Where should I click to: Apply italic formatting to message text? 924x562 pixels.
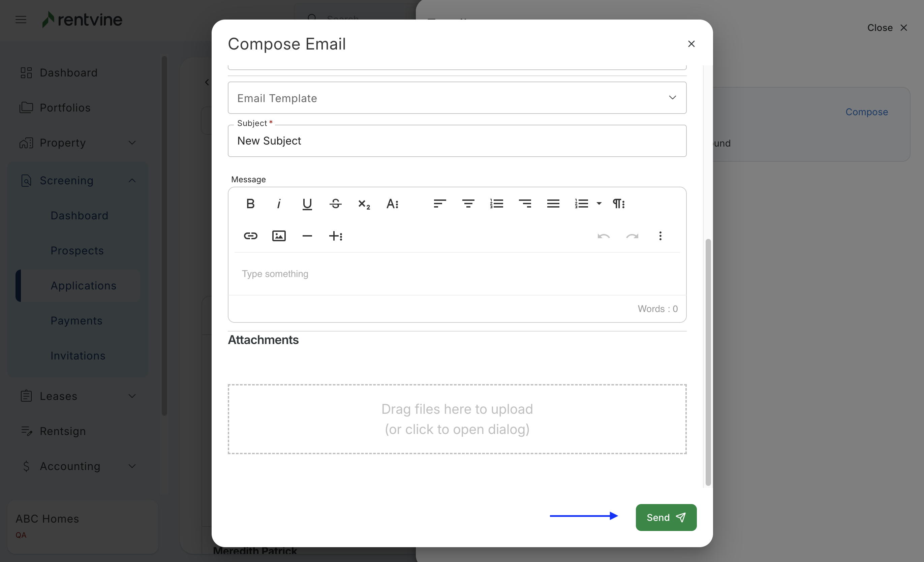point(279,204)
